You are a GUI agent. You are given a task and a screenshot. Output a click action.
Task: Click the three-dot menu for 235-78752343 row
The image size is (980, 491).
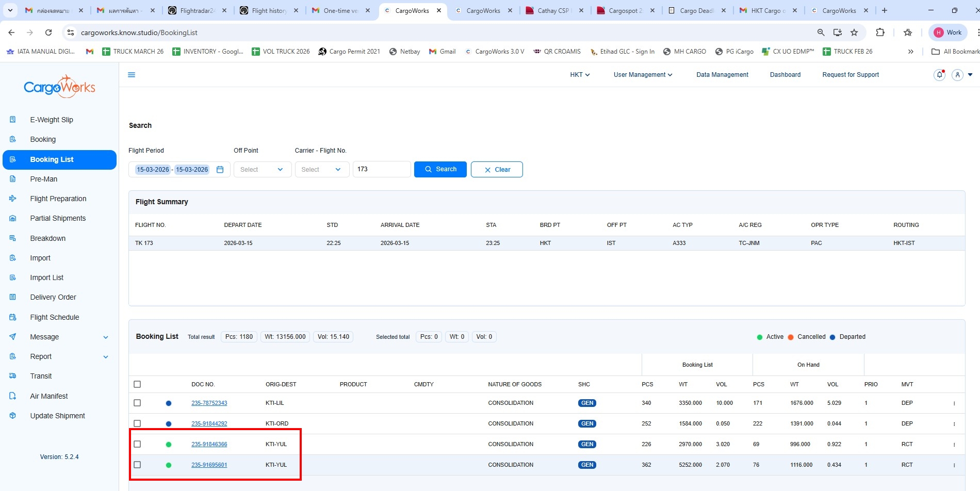[954, 403]
